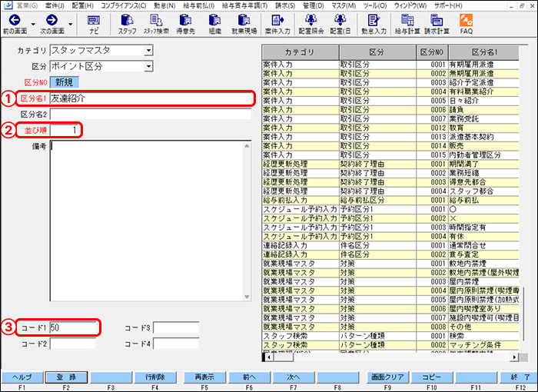Open the サポート(H) menu

click(448, 5)
